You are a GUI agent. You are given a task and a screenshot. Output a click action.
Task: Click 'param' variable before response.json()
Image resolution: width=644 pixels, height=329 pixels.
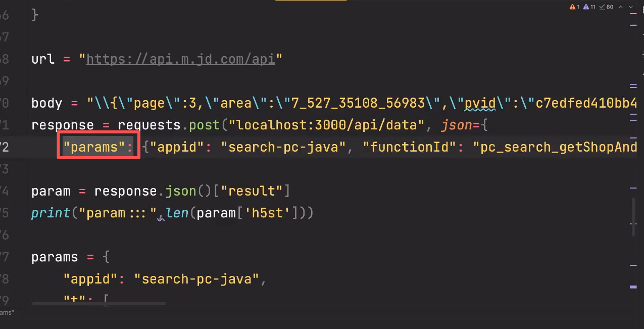pos(51,191)
